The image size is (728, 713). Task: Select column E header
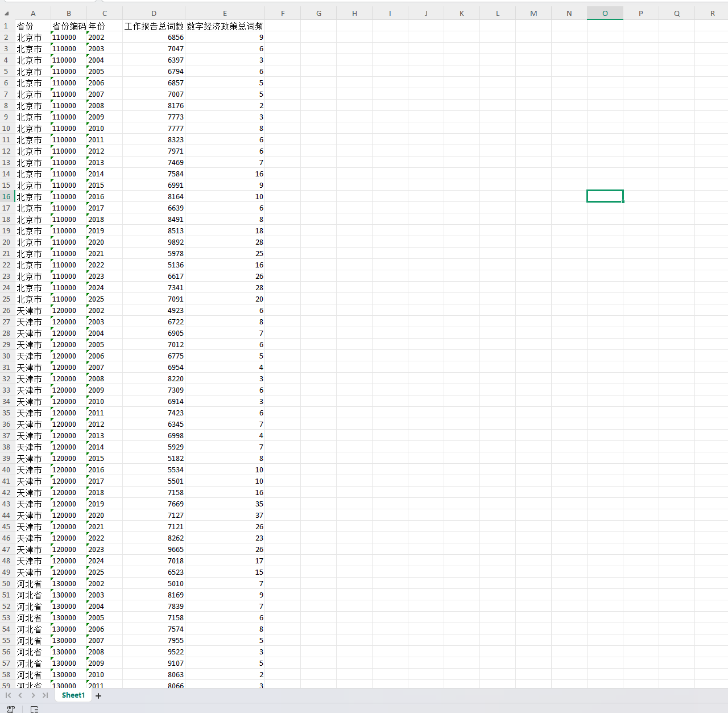pos(225,13)
